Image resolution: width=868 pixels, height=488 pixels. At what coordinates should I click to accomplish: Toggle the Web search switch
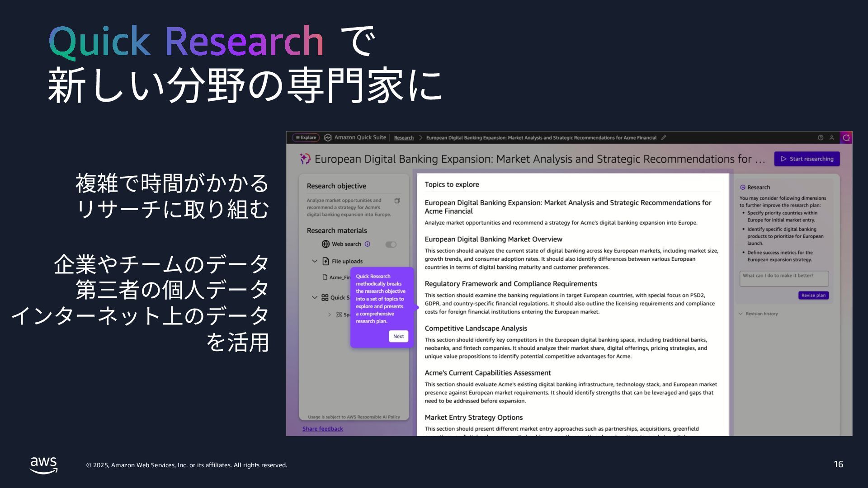(x=391, y=244)
